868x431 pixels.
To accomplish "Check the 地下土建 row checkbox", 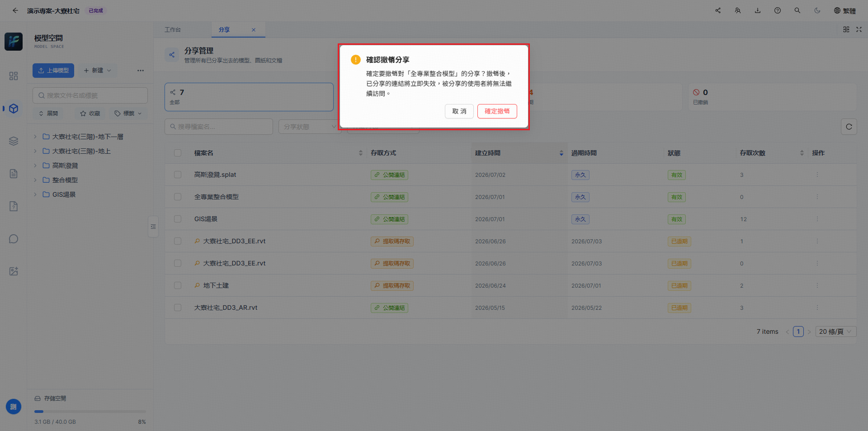I will 178,285.
